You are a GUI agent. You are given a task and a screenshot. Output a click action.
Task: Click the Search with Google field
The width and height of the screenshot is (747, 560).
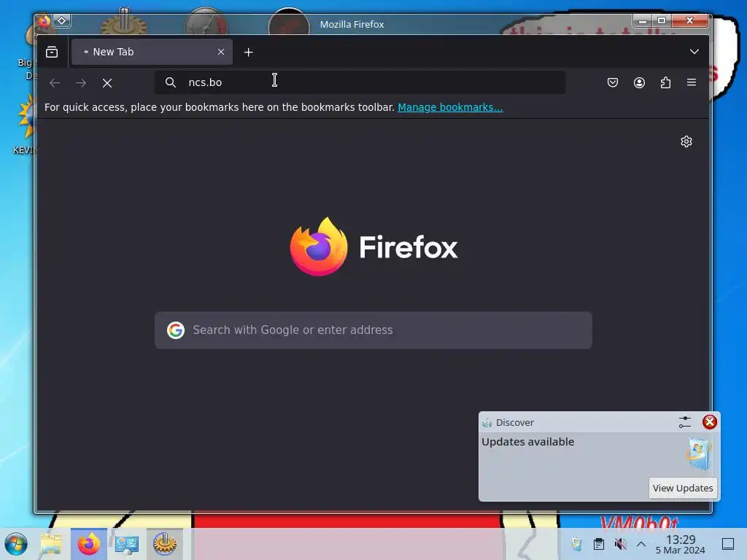(373, 330)
